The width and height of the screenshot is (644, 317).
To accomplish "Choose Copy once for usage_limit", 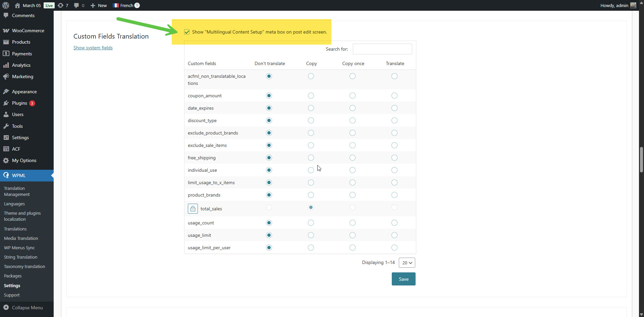I will click(352, 235).
